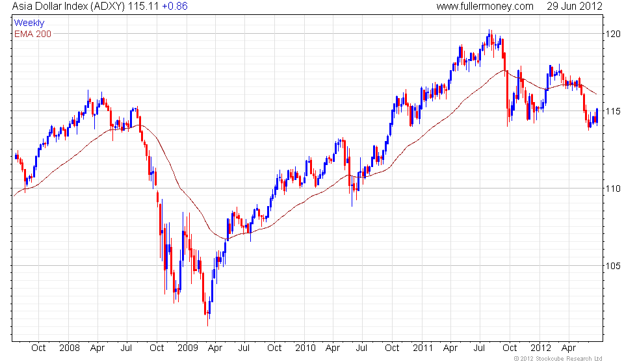This screenshot has height=364, width=637.
Task: Click the change value +0.86
Action: point(175,6)
